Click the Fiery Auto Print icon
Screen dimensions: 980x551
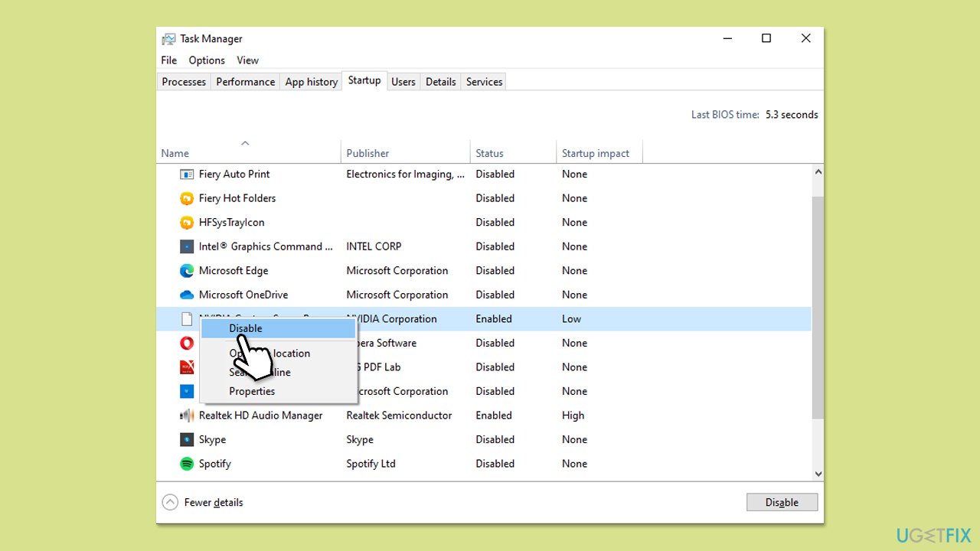click(187, 174)
